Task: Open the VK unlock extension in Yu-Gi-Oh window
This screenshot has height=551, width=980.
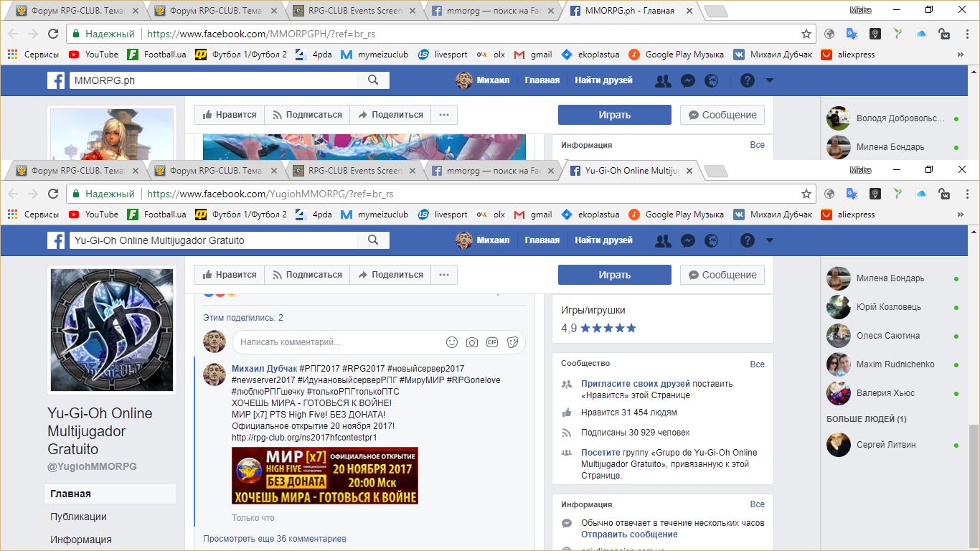Action: coord(946,194)
